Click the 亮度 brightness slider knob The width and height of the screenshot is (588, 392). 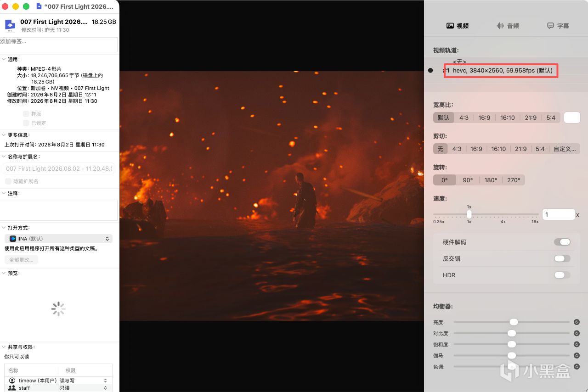514,322
